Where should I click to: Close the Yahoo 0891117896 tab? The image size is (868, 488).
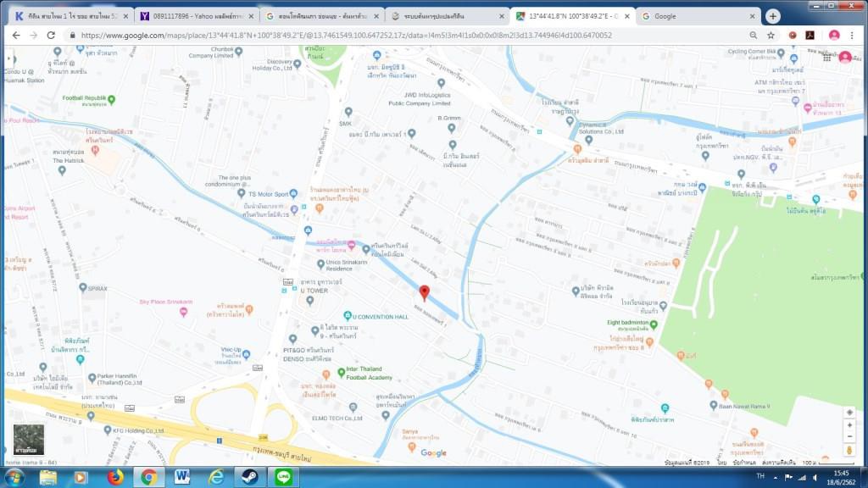point(251,17)
